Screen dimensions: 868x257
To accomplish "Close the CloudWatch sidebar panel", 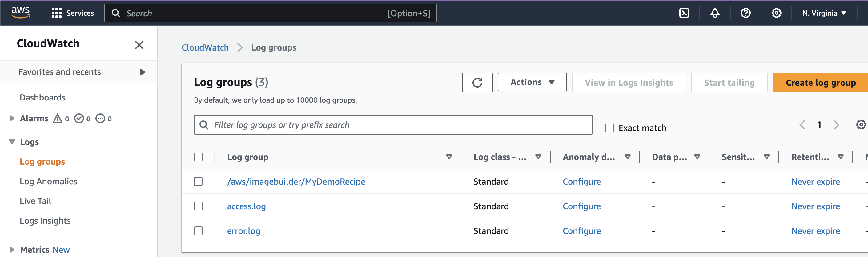I will [139, 45].
